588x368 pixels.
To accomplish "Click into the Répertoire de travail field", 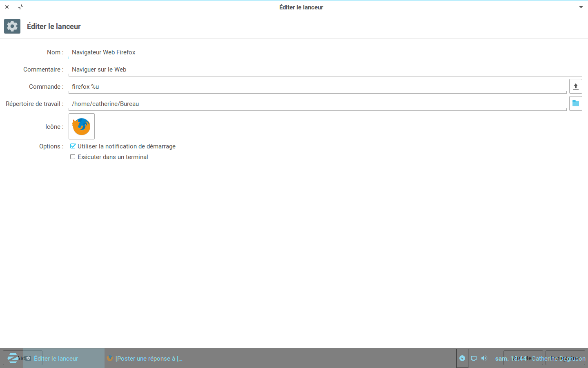I will pos(317,104).
